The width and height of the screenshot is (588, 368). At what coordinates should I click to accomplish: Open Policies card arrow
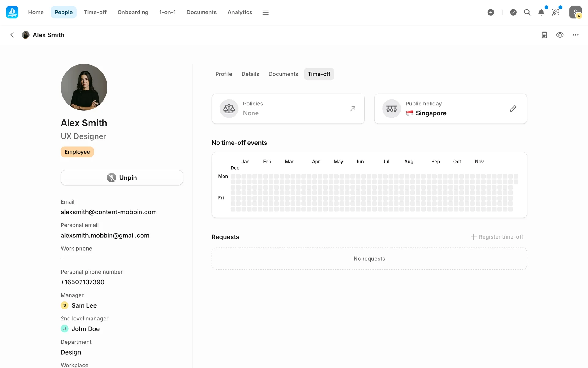[353, 109]
